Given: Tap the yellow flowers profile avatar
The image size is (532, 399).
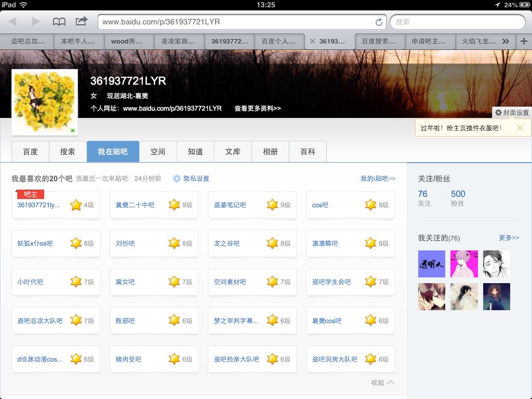Looking at the screenshot, I should [x=45, y=102].
